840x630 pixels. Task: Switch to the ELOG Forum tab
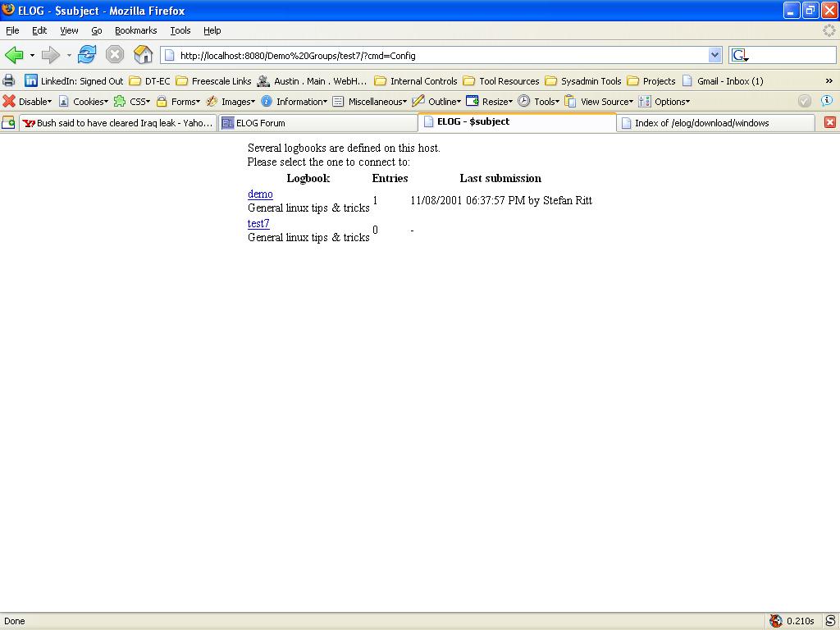(x=318, y=123)
